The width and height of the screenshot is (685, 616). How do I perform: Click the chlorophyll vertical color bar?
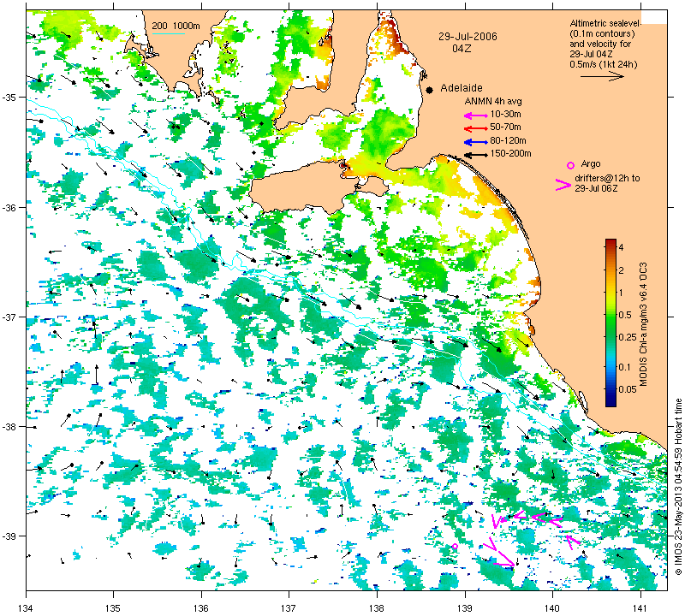(x=611, y=323)
